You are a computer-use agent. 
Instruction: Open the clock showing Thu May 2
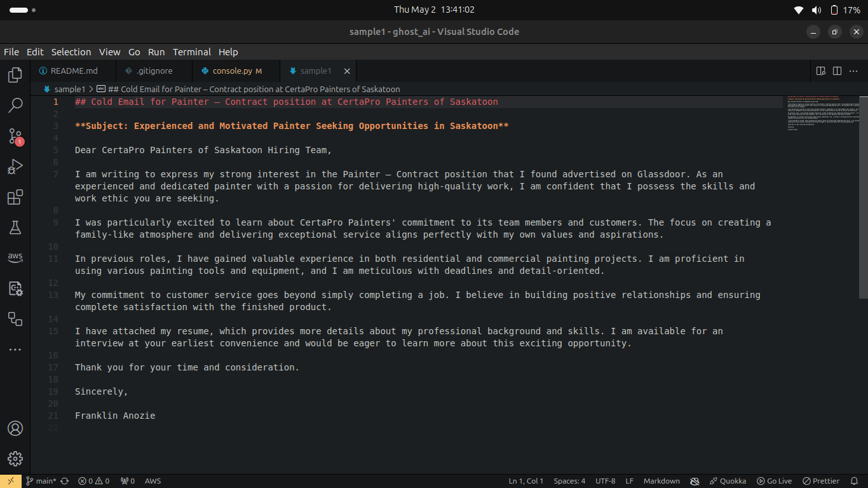[x=434, y=10]
